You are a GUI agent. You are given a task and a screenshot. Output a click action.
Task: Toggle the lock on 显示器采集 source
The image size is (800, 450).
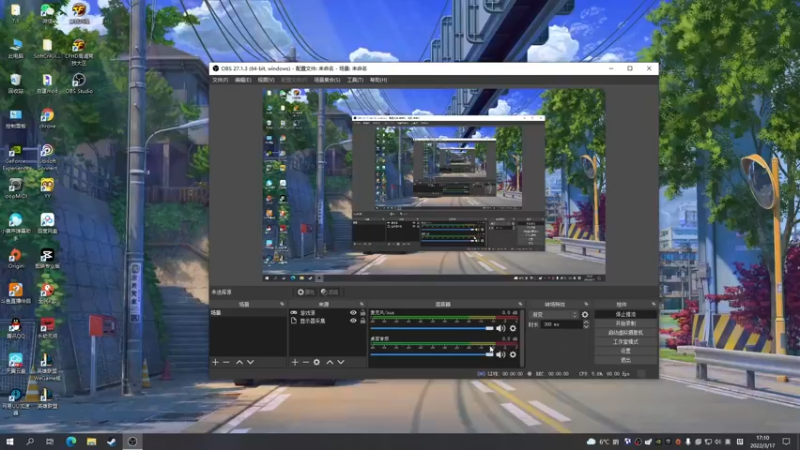pyautogui.click(x=363, y=321)
